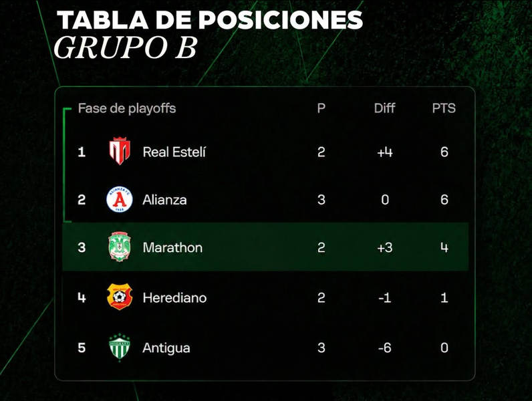This screenshot has width=532, height=401.
Task: Click the GRUPO B heading
Action: (x=126, y=48)
